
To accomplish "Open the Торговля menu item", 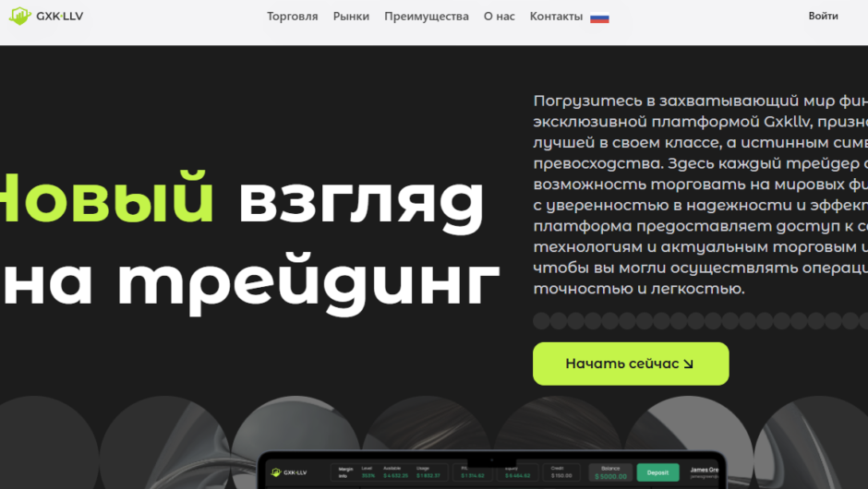I will point(293,17).
